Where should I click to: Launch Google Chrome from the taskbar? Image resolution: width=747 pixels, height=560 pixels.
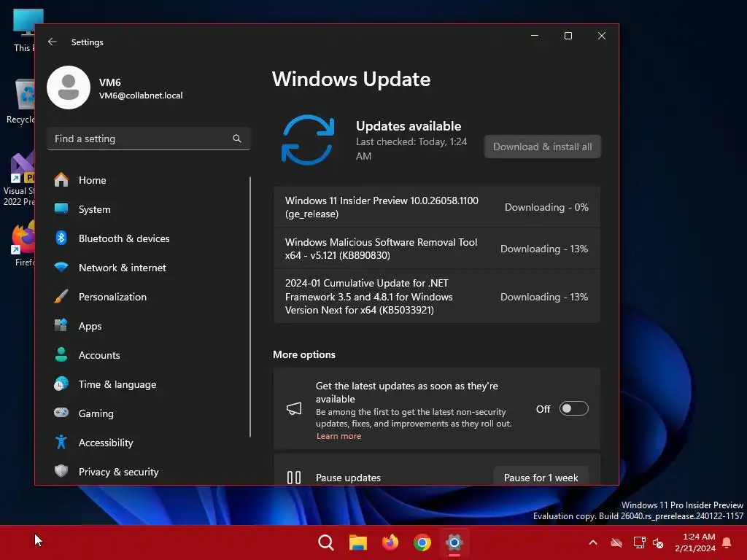click(422, 542)
